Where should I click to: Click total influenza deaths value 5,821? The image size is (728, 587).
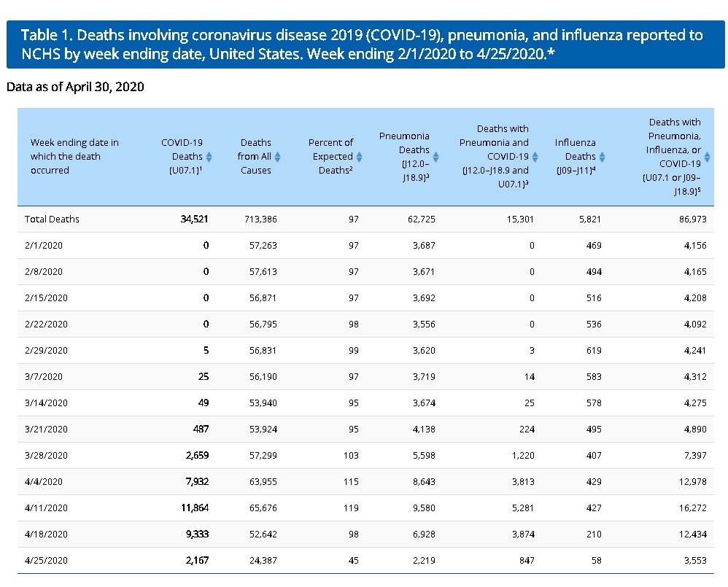click(589, 219)
